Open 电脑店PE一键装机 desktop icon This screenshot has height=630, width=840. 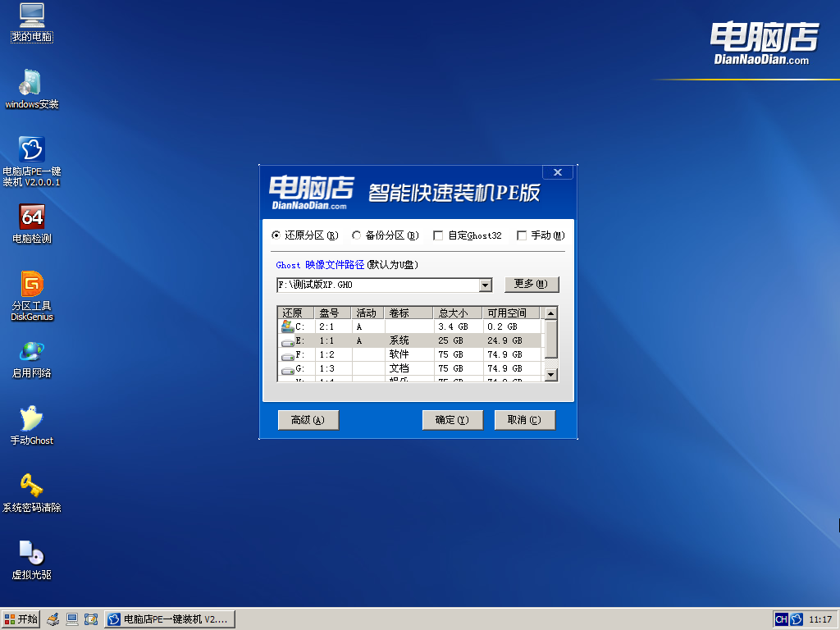31,149
